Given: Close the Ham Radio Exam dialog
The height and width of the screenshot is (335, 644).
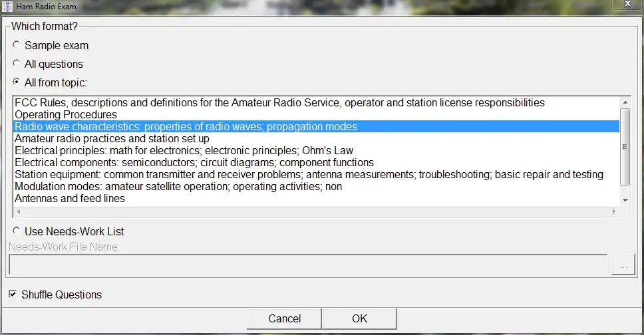Looking at the screenshot, I should (x=627, y=4).
